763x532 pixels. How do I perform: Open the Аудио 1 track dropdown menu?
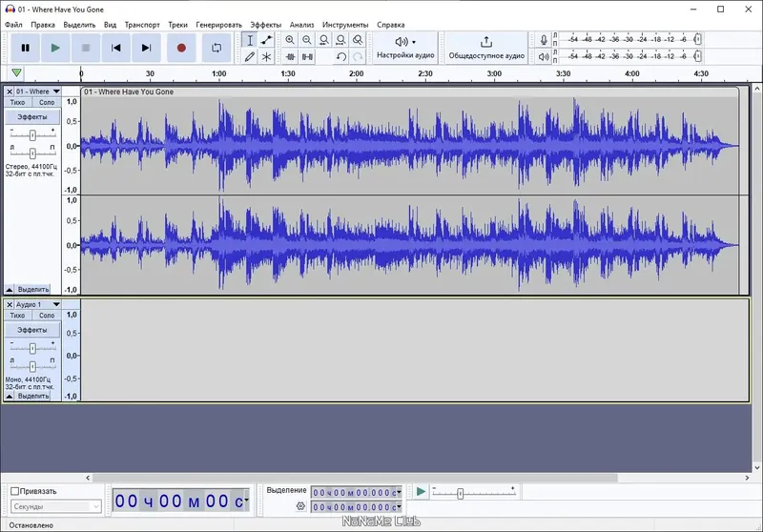[x=56, y=304]
